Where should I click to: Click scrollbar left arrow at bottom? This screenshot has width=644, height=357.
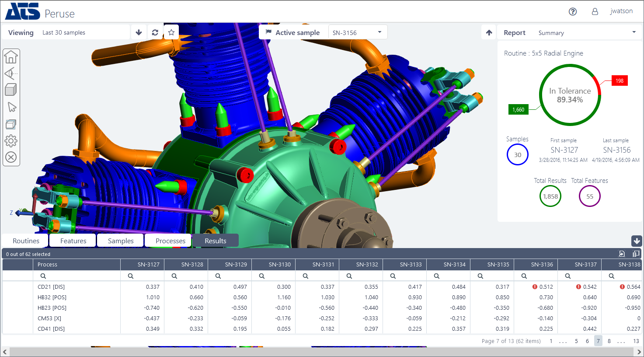click(x=5, y=352)
